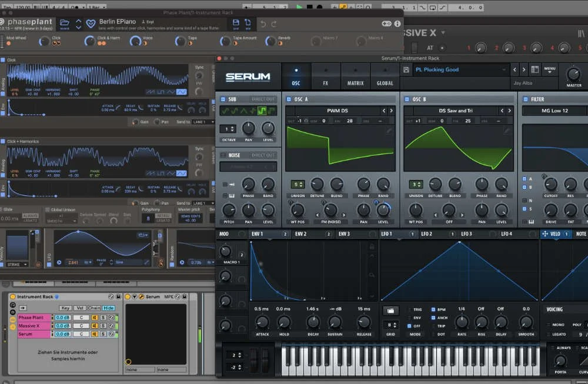
Task: Open Phase Plant's preset browser folder icon
Action: 64,22
